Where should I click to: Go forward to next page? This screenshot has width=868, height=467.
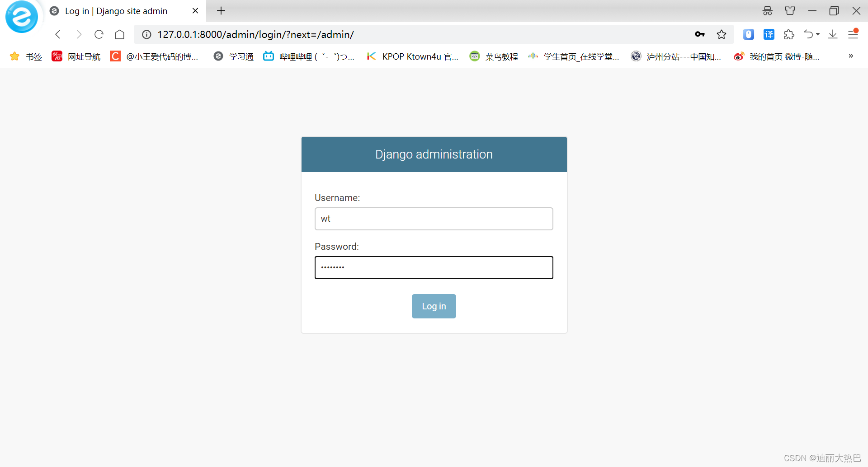tap(79, 34)
